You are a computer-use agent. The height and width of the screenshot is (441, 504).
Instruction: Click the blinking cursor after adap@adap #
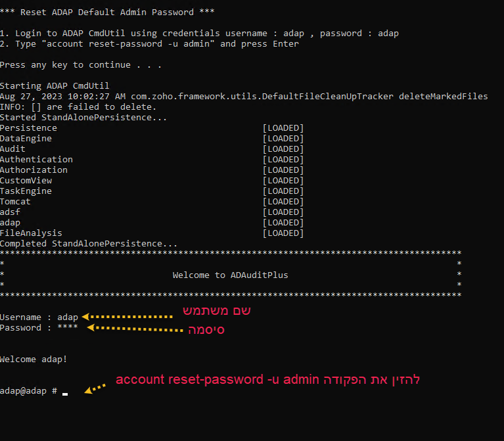[x=65, y=392]
